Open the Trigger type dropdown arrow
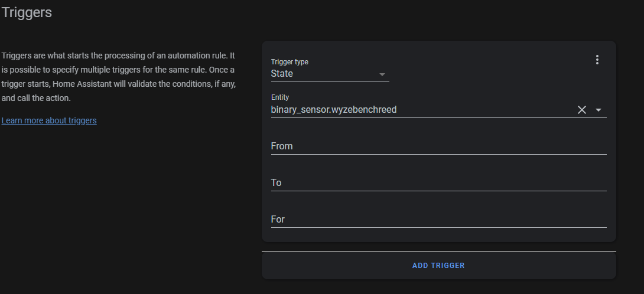 tap(382, 74)
